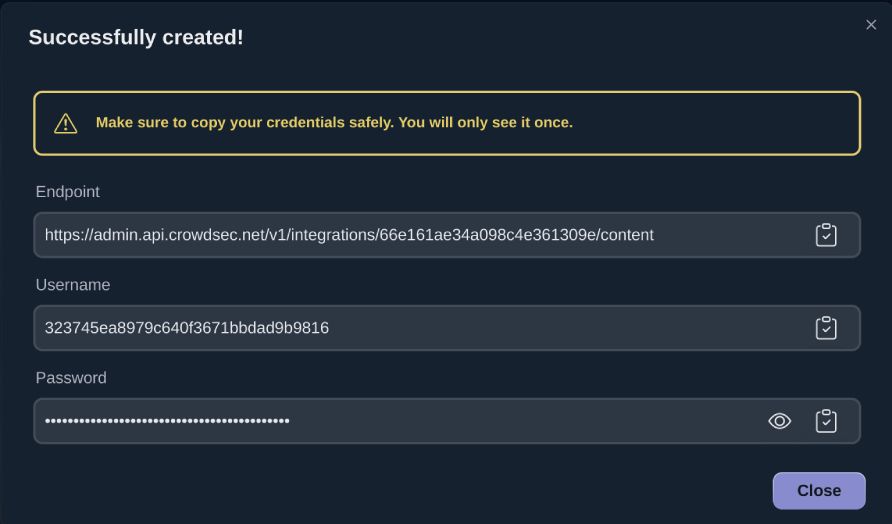This screenshot has height=524, width=892.
Task: Dismiss dialog with the X icon
Action: point(871,25)
